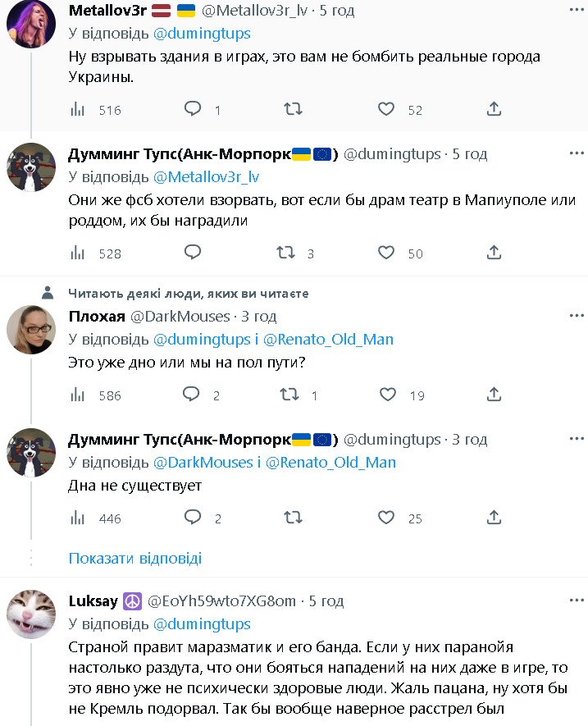Open more options on Luksay's tweet
The width and height of the screenshot is (588, 726).
pos(577,601)
